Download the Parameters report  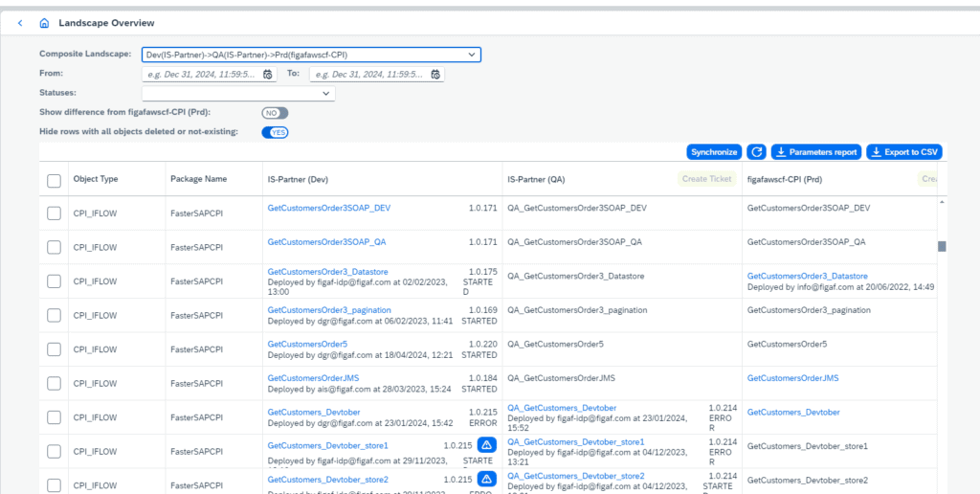tap(817, 152)
